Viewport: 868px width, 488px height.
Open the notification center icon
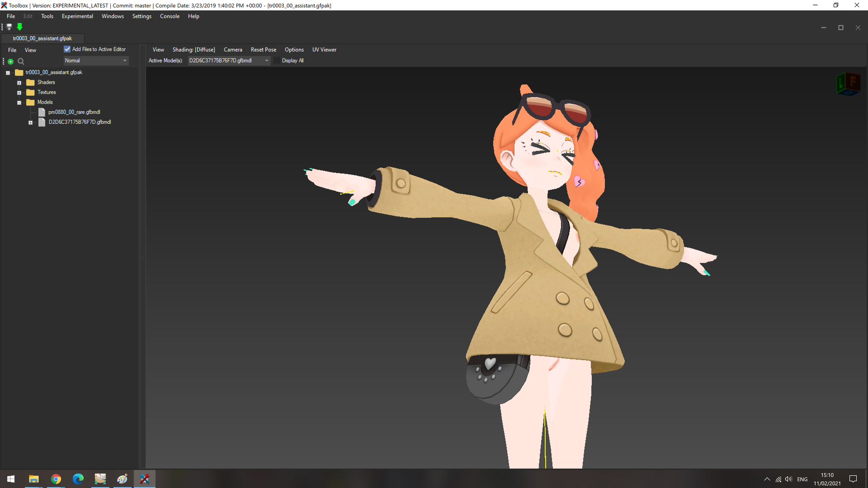[x=853, y=479]
